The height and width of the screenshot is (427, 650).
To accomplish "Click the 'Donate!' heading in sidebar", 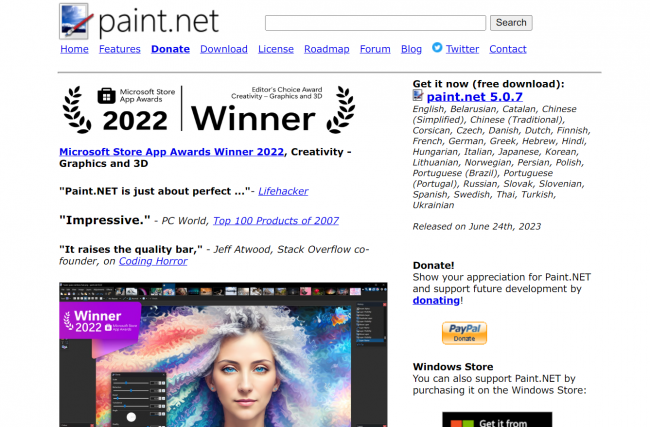I will click(434, 265).
